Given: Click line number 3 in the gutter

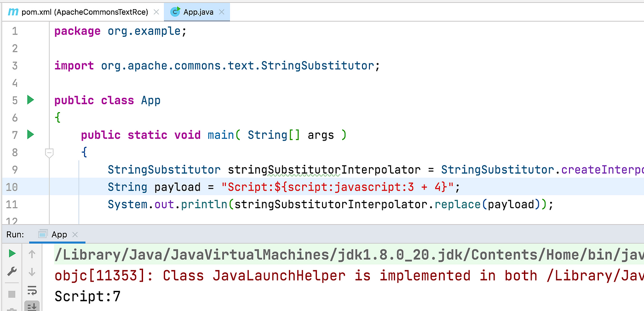Looking at the screenshot, I should [15, 66].
